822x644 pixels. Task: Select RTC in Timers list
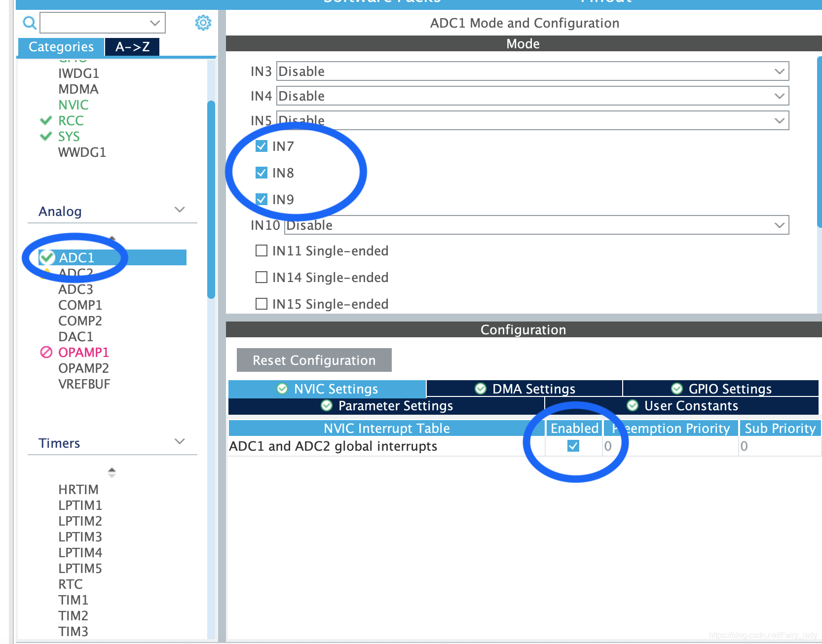[70, 584]
